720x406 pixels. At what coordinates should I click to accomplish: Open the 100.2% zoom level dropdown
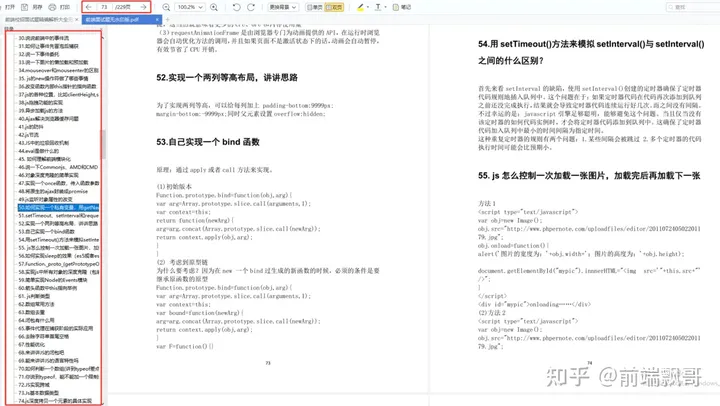click(x=190, y=7)
